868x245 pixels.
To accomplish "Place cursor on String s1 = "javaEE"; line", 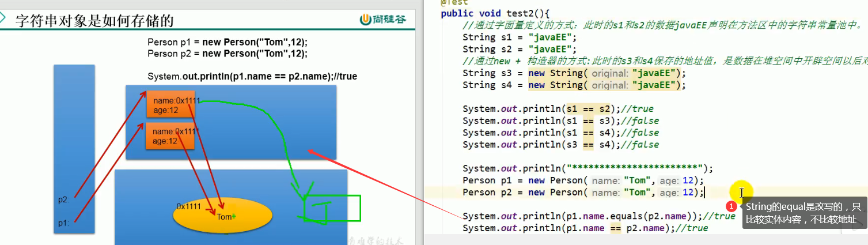I will pyautogui.click(x=520, y=37).
